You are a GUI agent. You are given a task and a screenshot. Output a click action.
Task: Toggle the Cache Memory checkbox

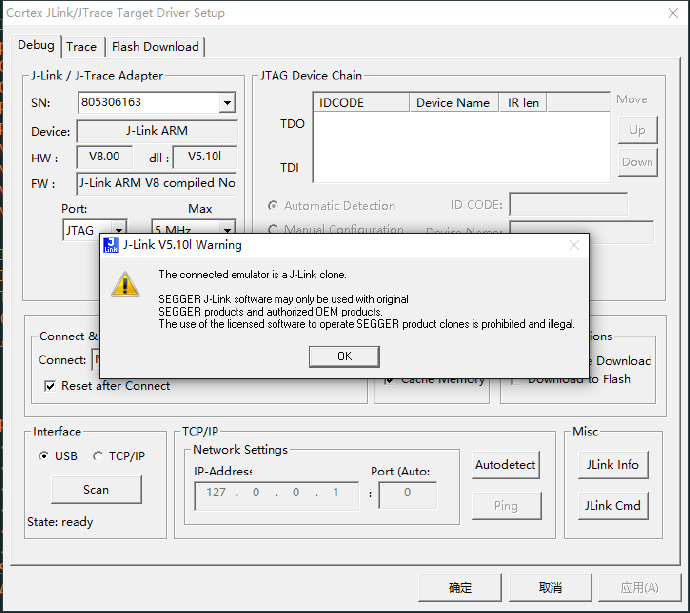point(389,380)
